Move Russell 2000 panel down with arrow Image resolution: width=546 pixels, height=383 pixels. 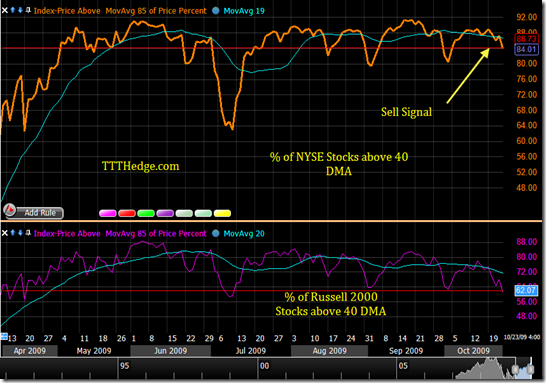point(21,233)
